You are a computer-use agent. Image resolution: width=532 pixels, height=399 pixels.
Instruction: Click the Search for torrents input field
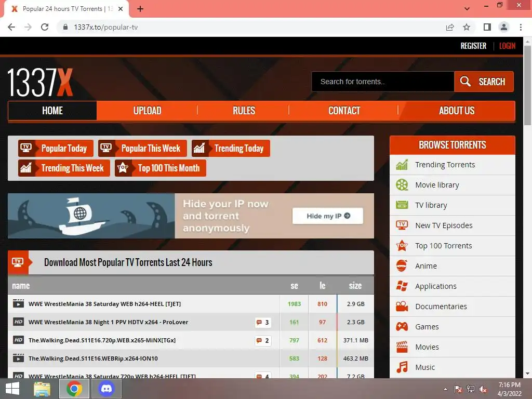[x=383, y=82]
